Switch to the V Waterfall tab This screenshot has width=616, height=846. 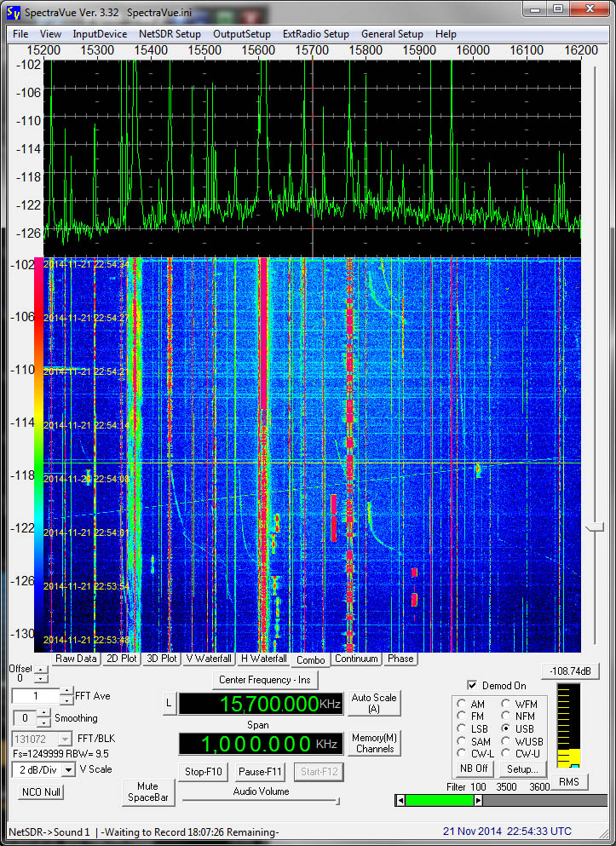click(x=209, y=659)
